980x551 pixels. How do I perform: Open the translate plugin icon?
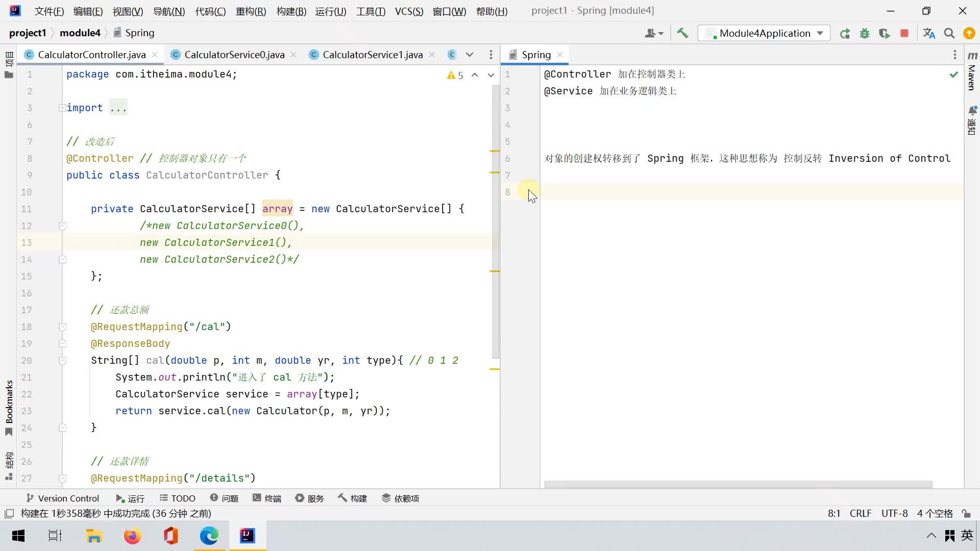tap(929, 33)
